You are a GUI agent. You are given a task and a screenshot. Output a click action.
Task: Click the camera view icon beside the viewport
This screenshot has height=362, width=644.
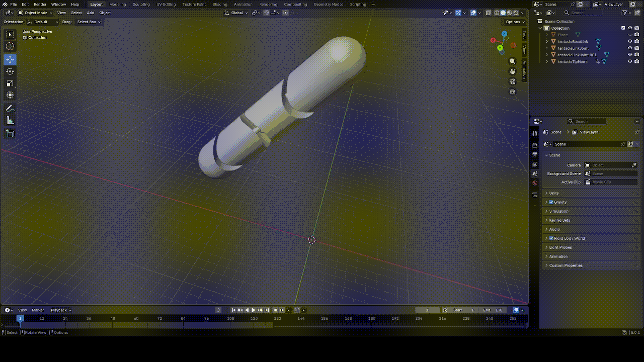[x=513, y=81]
